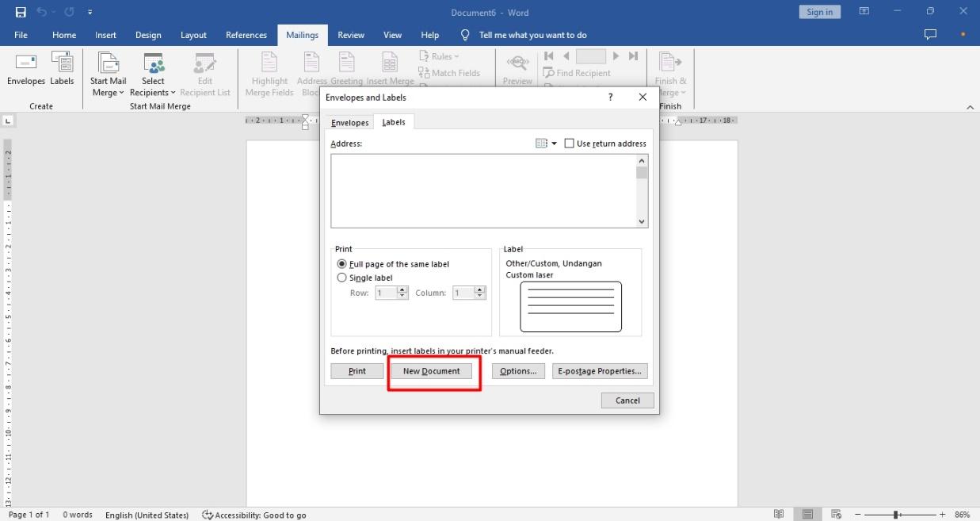Switch to the Review tab
The height and width of the screenshot is (521, 980).
351,35
